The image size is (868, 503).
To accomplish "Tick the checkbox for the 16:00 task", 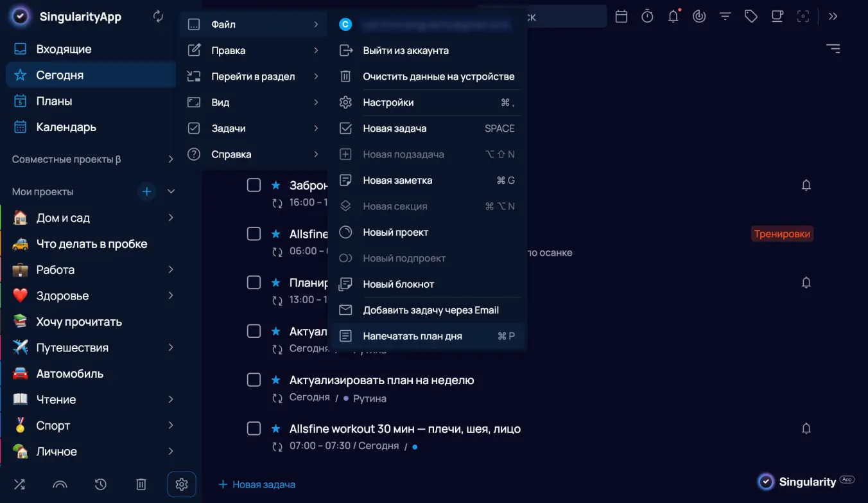I will (254, 185).
